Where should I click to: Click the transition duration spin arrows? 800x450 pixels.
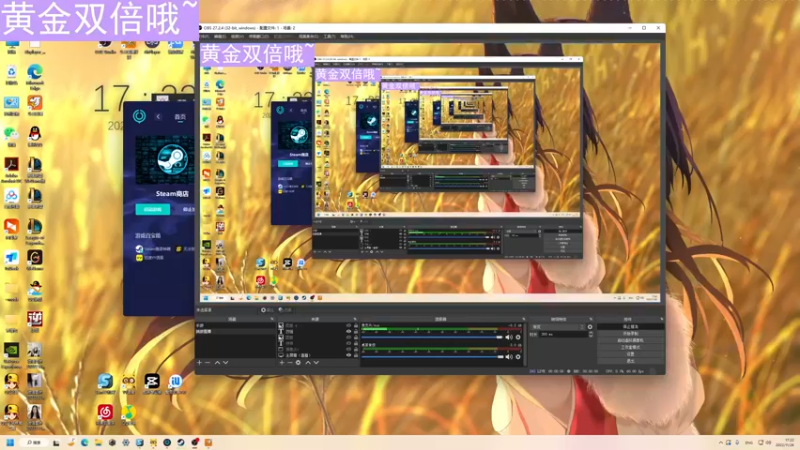click(590, 334)
